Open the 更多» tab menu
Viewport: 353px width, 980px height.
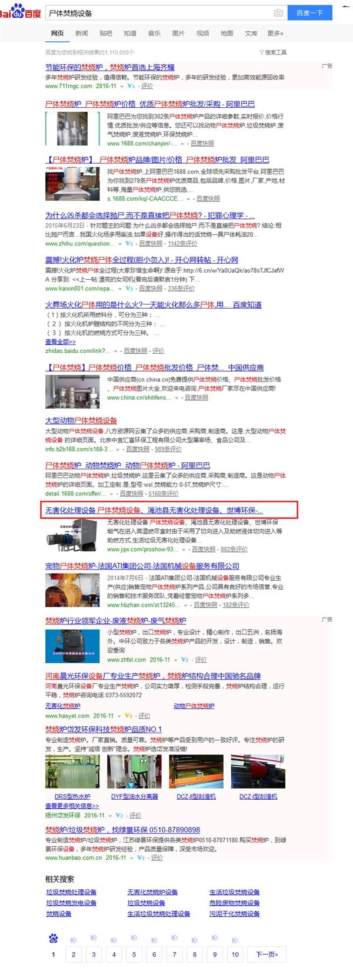point(275,34)
